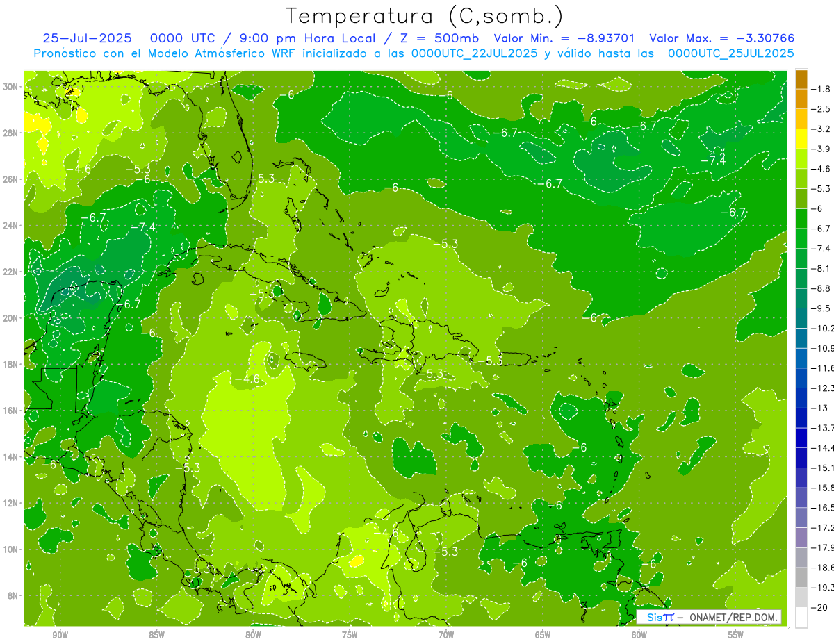Viewport: 834px width, 644px height.
Task: Click the '70W' longitude axis label
Action: [446, 635]
